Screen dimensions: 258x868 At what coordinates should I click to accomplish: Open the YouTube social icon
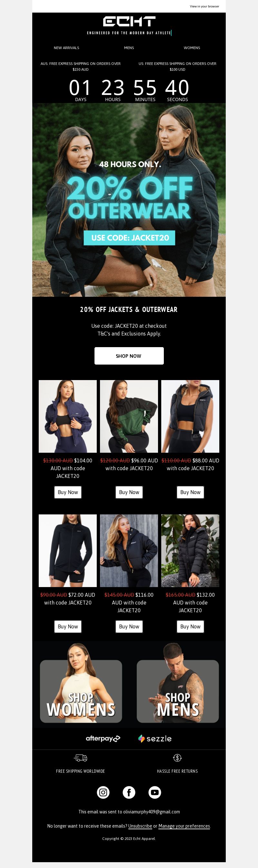(x=155, y=792)
